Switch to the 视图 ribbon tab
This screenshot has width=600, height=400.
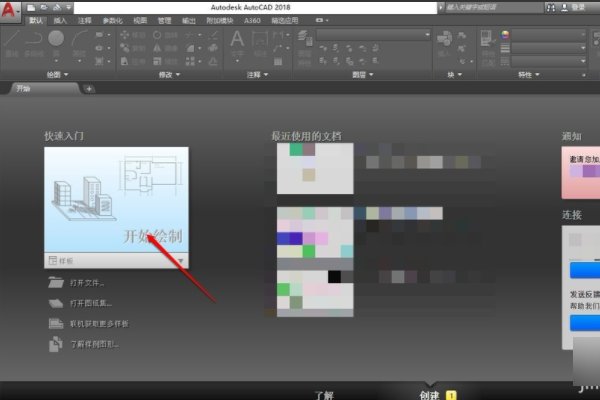[139, 20]
